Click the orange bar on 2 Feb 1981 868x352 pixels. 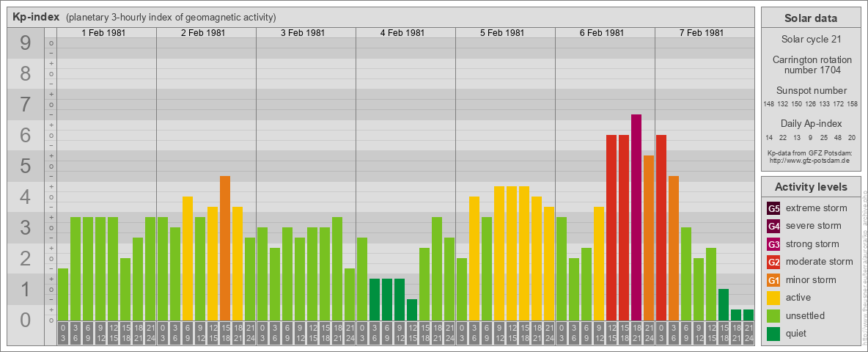click(225, 249)
